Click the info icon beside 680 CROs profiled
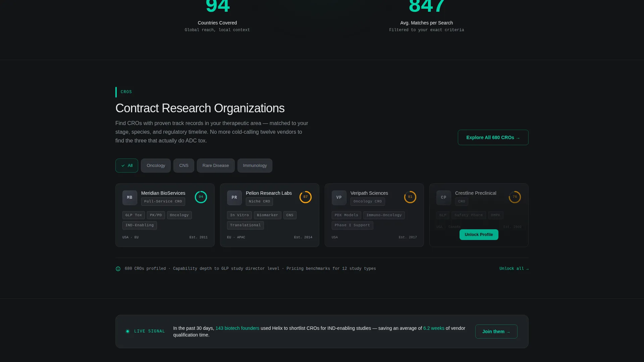The width and height of the screenshot is (644, 362). 118,269
